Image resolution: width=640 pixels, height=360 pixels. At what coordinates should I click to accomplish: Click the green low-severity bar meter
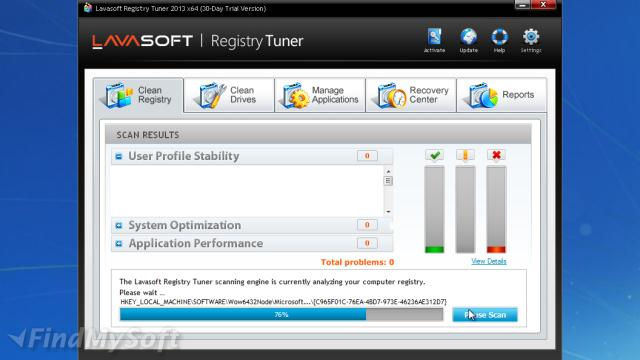click(x=435, y=209)
